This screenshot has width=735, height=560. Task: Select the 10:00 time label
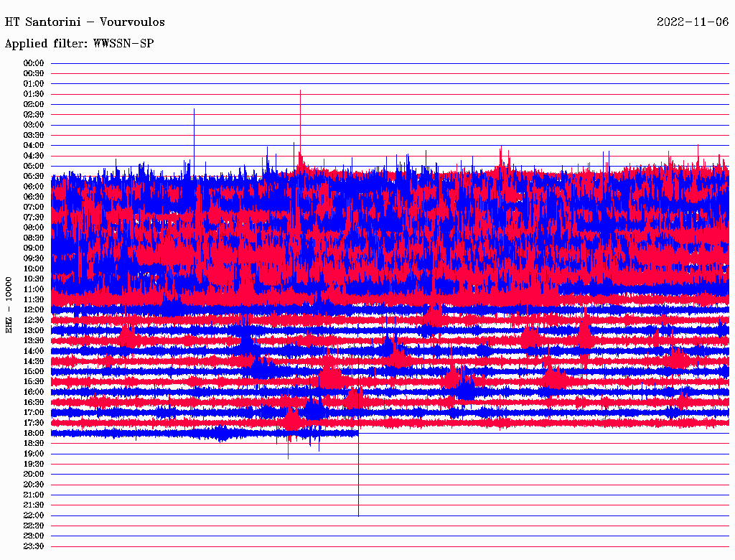[x=34, y=269]
